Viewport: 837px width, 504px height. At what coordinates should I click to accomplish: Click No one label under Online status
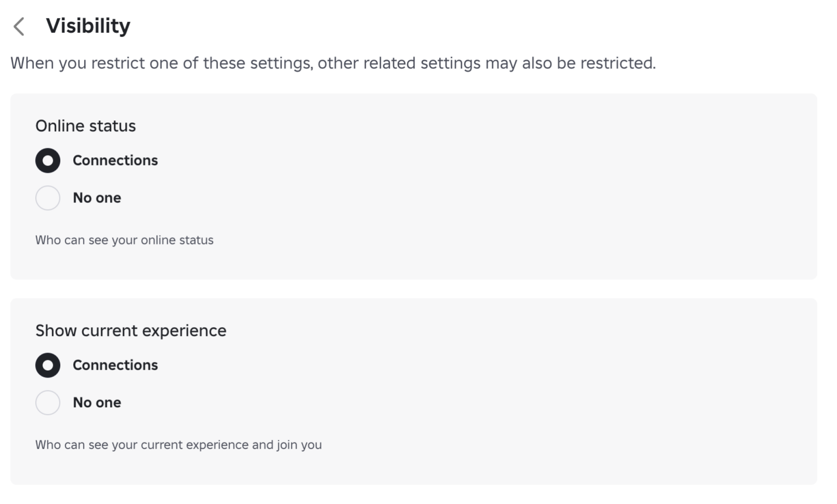97,198
